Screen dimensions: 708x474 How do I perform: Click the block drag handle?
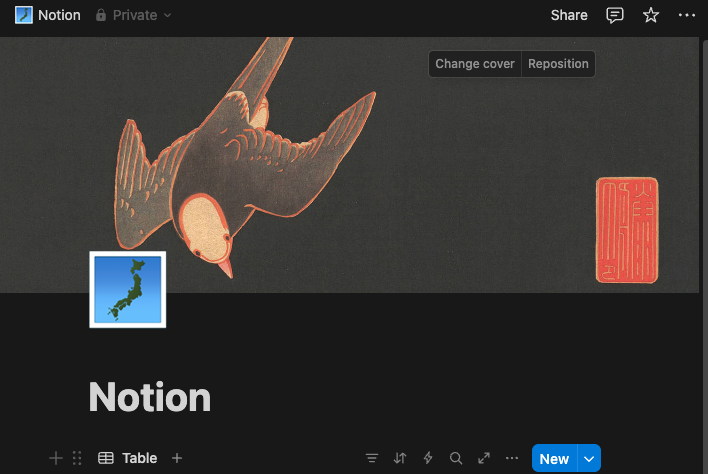[x=77, y=458]
